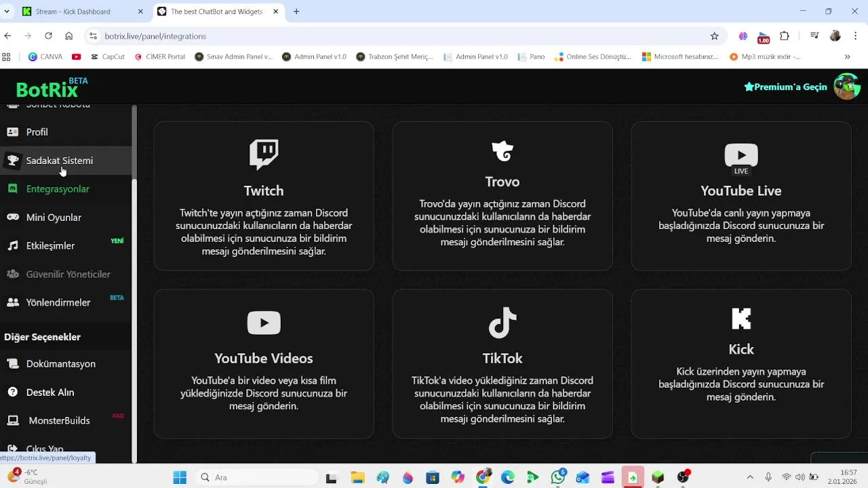This screenshot has height=488, width=868.
Task: Switch to the BotRix ChatBot browser tab
Action: pyautogui.click(x=218, y=12)
